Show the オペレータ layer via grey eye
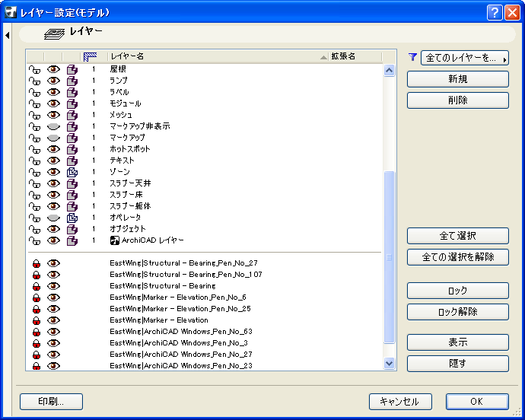 click(x=53, y=218)
